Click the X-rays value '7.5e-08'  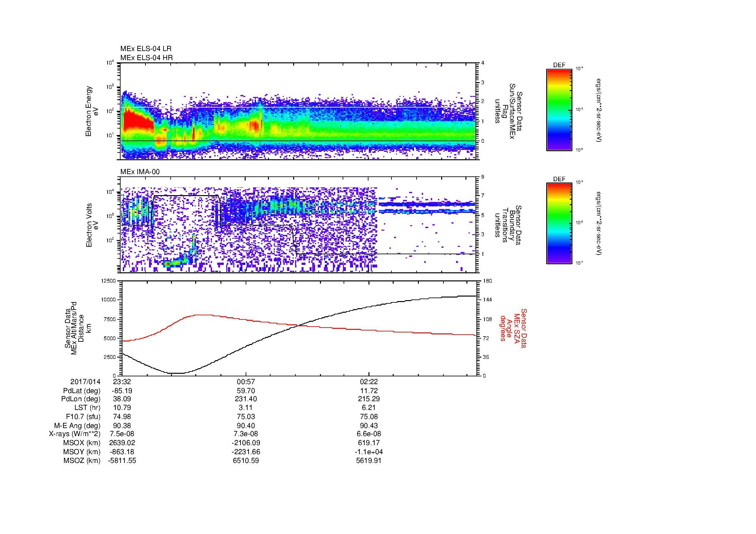tap(122, 434)
